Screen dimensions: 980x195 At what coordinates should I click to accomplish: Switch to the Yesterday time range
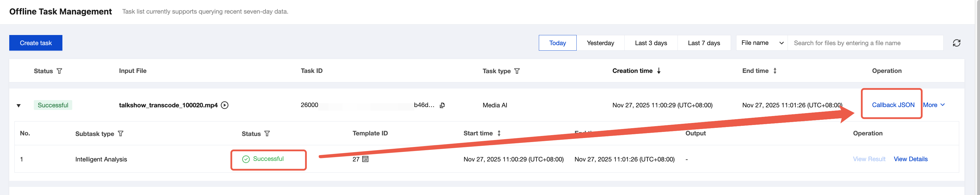(x=600, y=43)
